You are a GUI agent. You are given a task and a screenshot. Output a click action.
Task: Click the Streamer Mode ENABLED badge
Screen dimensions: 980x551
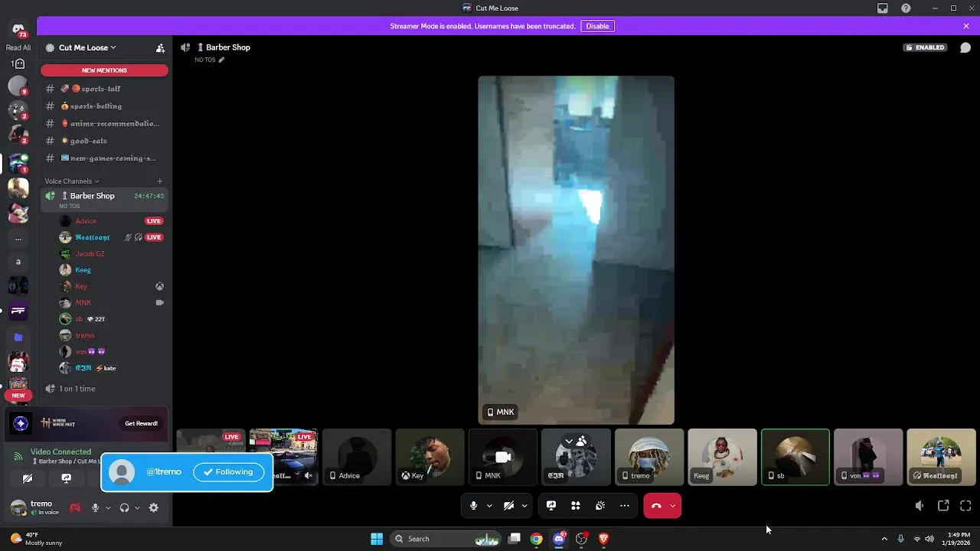[x=926, y=47]
